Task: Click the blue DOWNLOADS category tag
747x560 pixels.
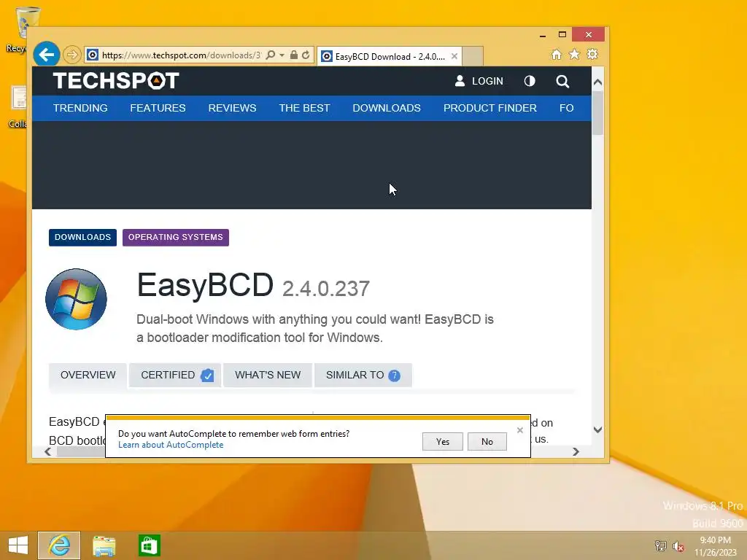Action: (x=82, y=237)
